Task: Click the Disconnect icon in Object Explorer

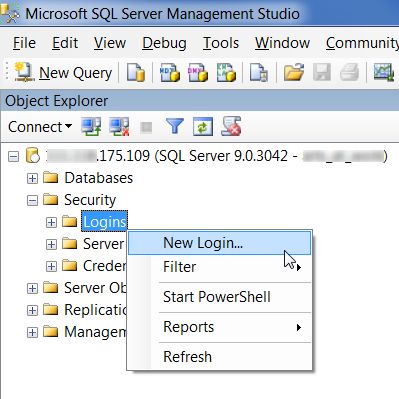Action: pos(119,127)
